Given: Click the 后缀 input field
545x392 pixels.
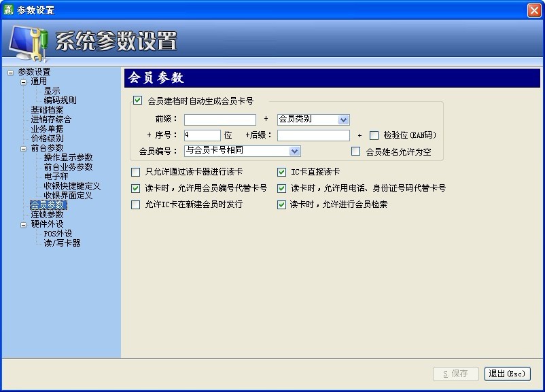Looking at the screenshot, I should [313, 135].
